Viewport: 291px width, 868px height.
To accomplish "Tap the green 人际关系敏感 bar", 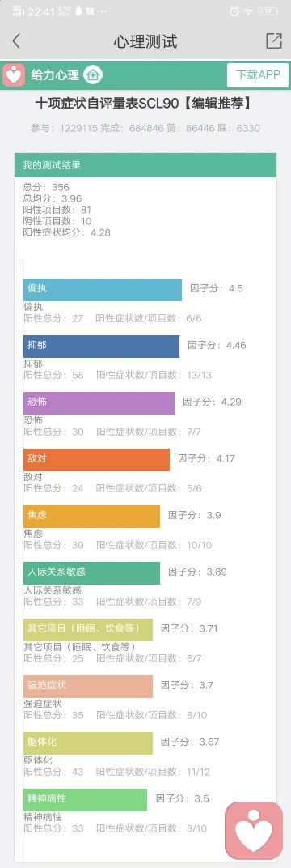I will click(x=91, y=573).
